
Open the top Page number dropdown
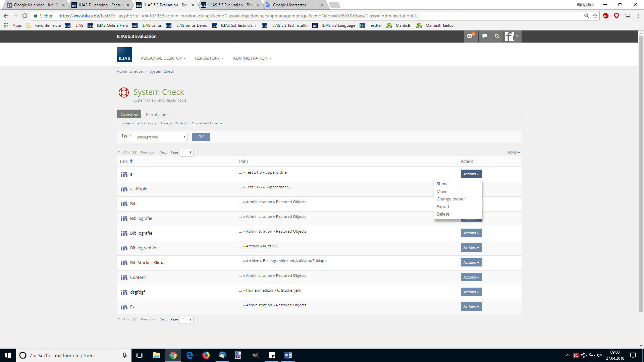click(x=186, y=153)
